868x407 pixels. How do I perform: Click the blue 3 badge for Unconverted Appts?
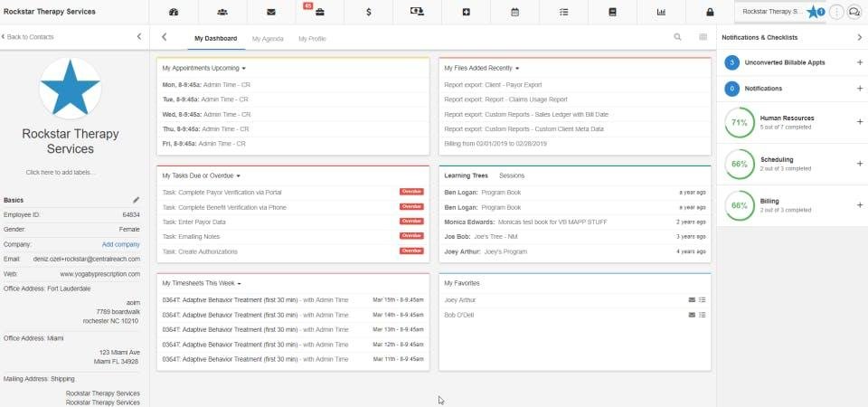tap(731, 62)
